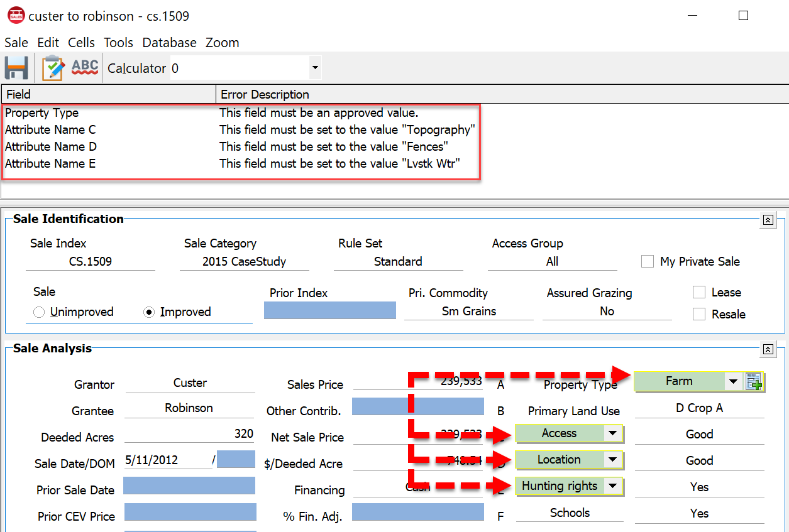This screenshot has width=789, height=532.
Task: Open the Tools menu
Action: tap(118, 43)
